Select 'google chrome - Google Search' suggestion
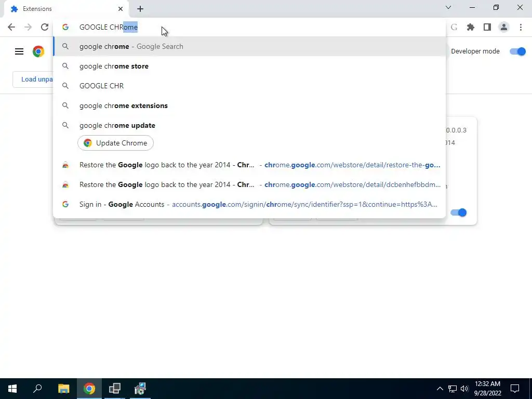The width and height of the screenshot is (532, 399). click(249, 46)
